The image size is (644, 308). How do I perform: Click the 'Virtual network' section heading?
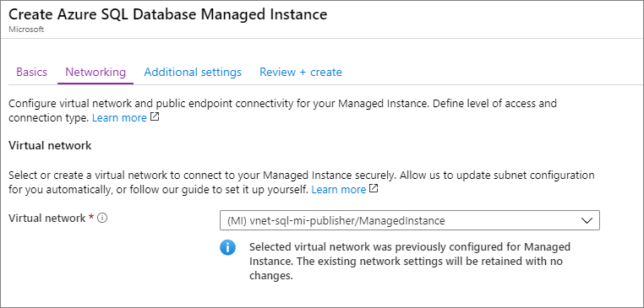[50, 146]
